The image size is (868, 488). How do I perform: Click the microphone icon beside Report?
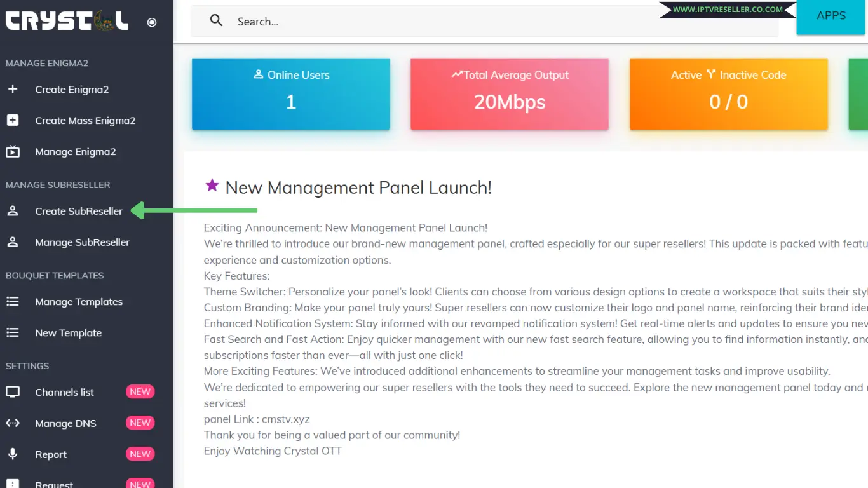pos(13,454)
